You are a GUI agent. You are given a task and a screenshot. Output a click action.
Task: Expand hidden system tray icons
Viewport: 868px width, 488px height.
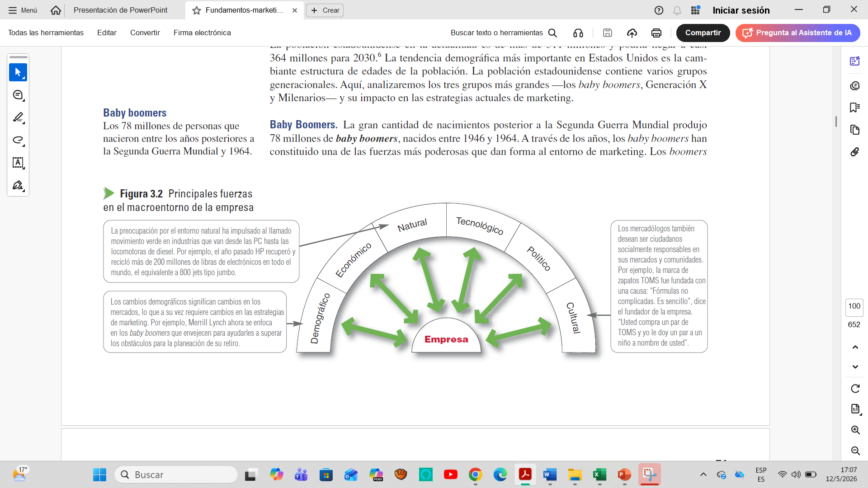pos(703,474)
